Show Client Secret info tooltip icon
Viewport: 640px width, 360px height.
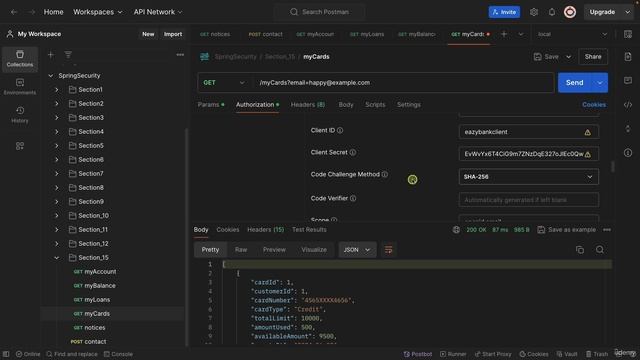pyautogui.click(x=353, y=152)
